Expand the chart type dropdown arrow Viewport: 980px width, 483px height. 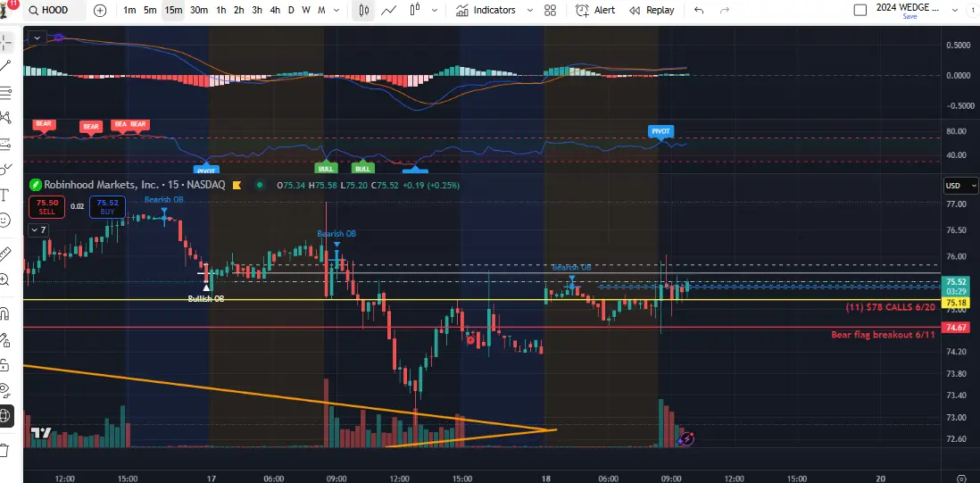point(435,10)
